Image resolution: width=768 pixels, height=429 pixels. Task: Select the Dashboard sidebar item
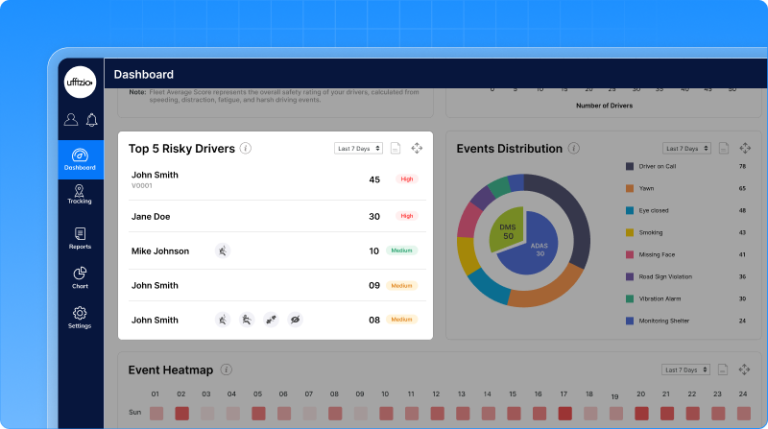[80, 160]
